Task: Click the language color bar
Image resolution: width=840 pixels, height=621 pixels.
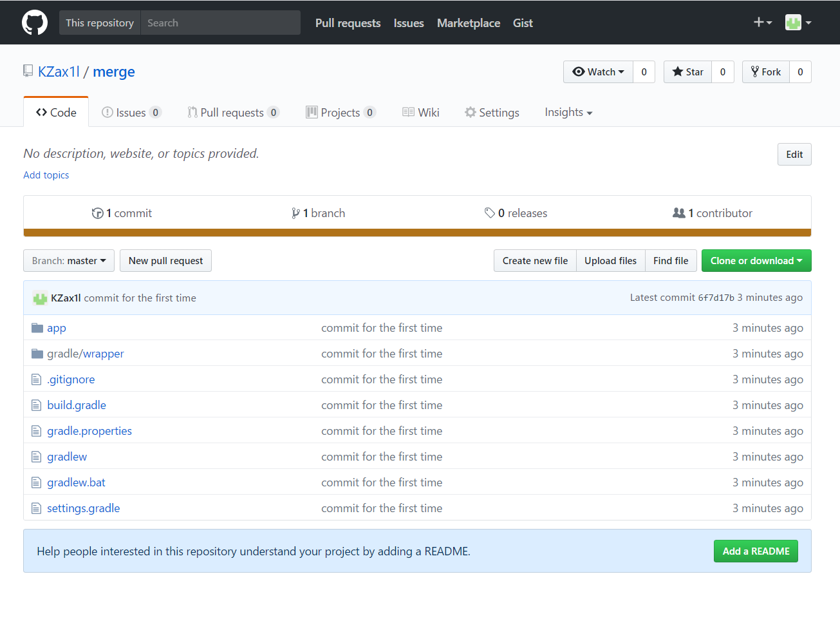Action: (417, 233)
